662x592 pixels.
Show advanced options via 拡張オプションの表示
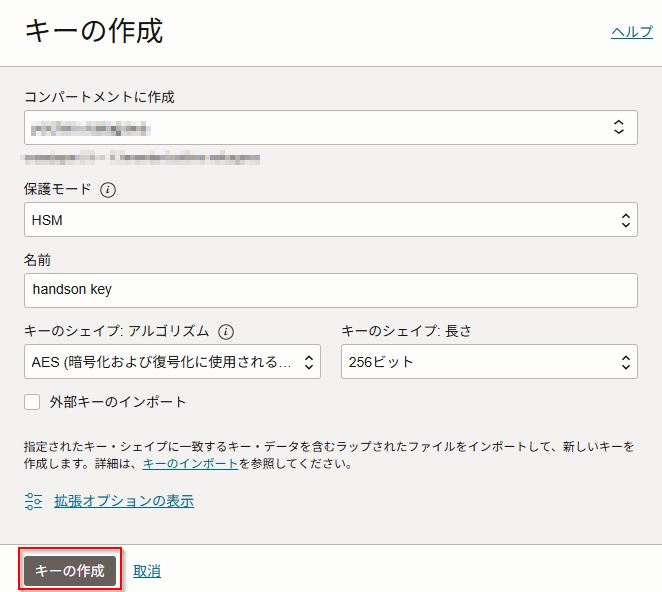[x=124, y=501]
